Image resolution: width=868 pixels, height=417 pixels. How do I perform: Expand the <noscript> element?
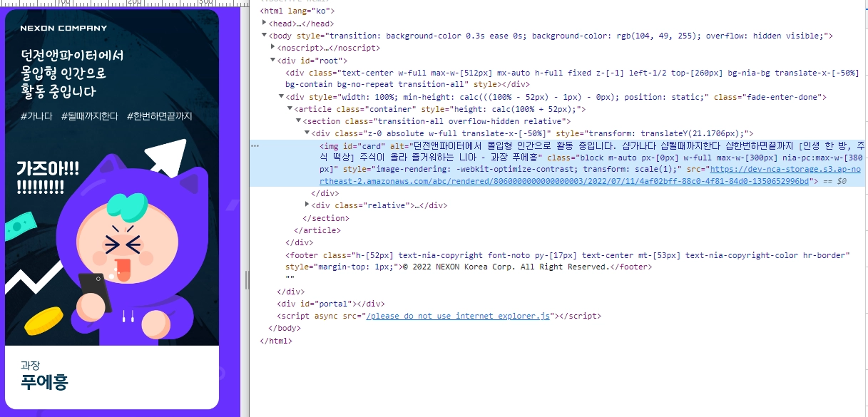pyautogui.click(x=273, y=48)
